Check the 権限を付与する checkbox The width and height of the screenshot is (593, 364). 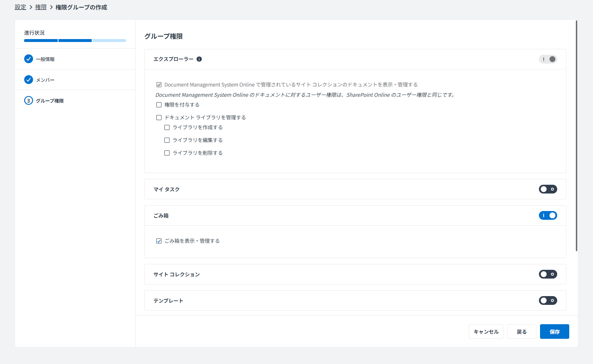click(159, 105)
